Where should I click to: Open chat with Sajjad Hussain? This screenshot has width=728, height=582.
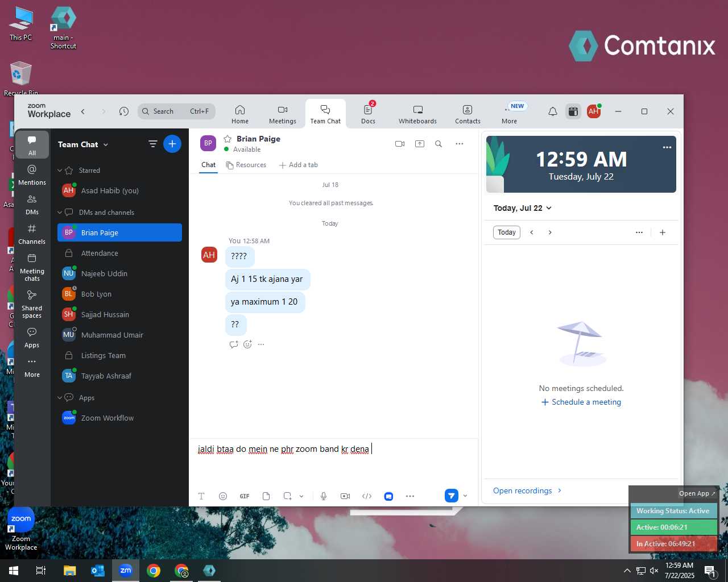point(119,315)
